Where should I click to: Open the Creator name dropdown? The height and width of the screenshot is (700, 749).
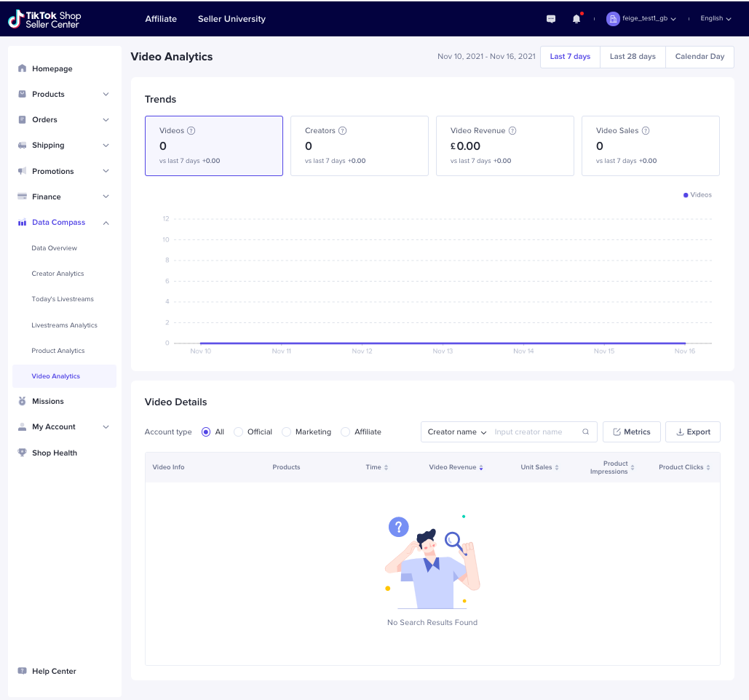point(457,432)
